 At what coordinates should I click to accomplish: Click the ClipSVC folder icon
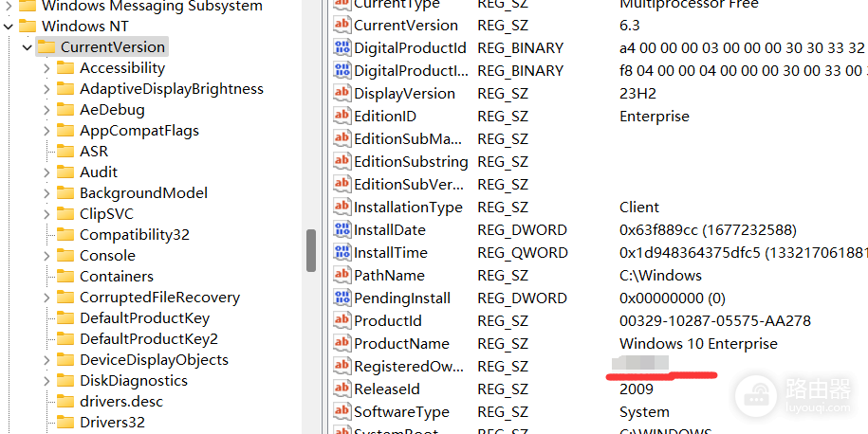pyautogui.click(x=65, y=213)
